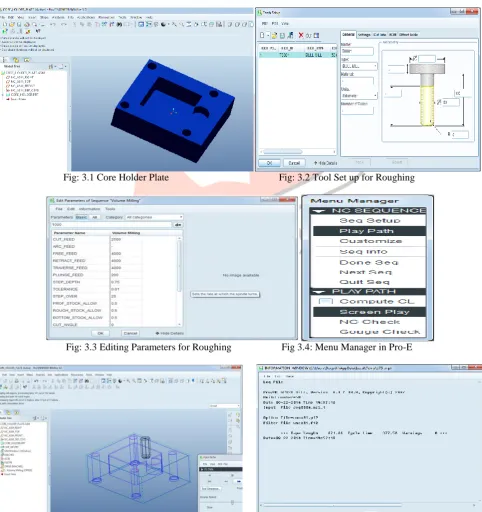Open Settings tab in Tools Setup
Image resolution: width=482 pixels, height=512 pixels.
(364, 35)
